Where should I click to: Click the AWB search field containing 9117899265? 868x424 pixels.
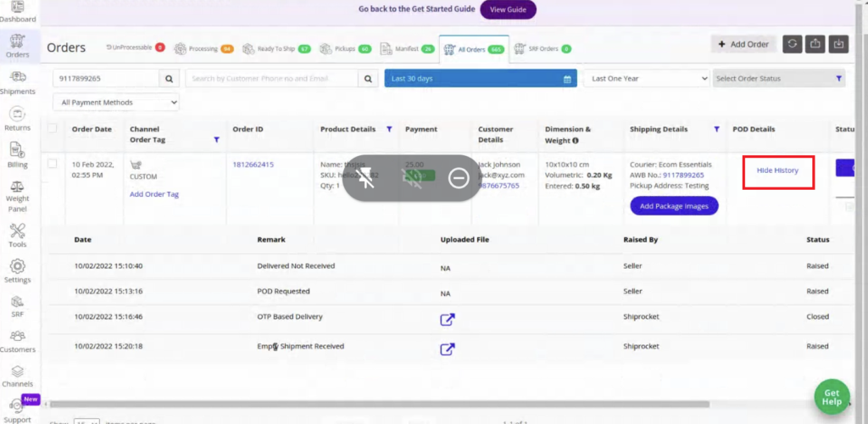point(106,79)
